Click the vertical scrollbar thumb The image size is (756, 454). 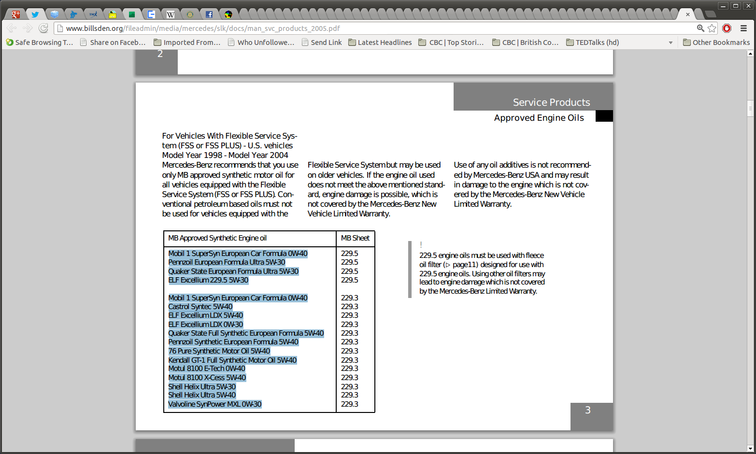coord(751,107)
